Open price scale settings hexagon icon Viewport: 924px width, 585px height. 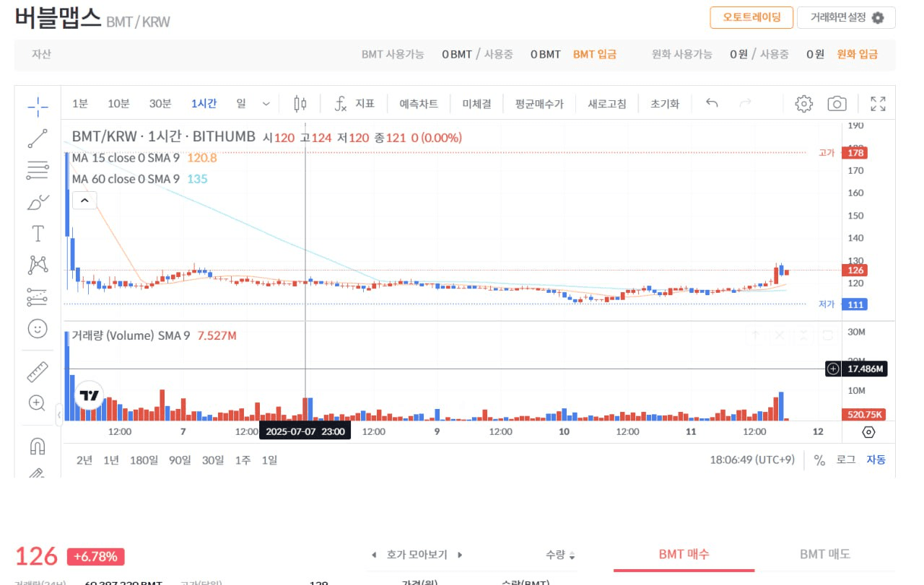click(x=868, y=432)
